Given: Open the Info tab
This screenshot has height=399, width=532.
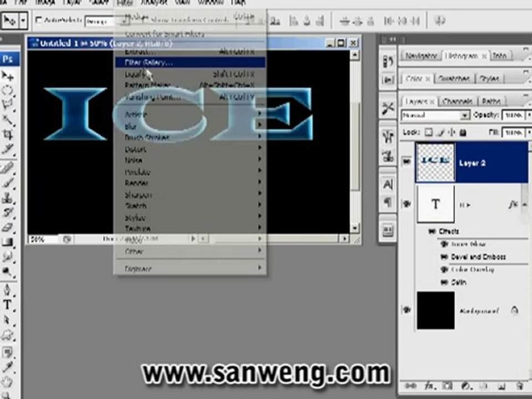Looking at the screenshot, I should (x=499, y=55).
